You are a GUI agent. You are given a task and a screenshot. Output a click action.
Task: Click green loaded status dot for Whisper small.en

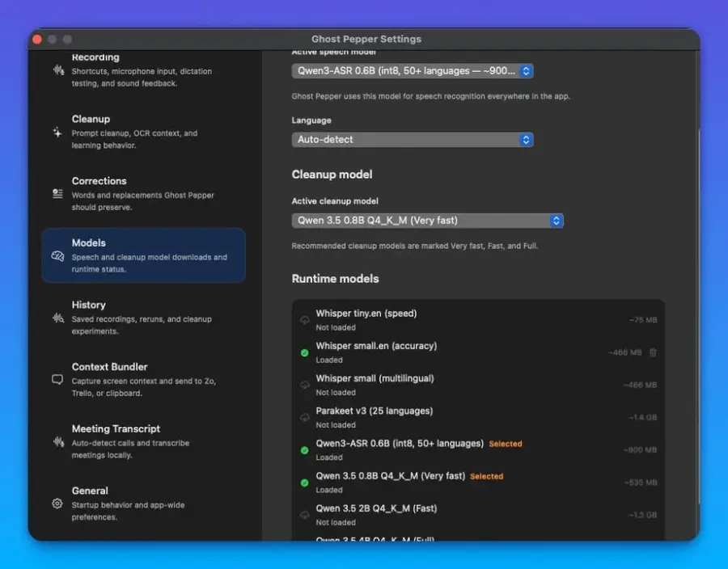point(305,353)
